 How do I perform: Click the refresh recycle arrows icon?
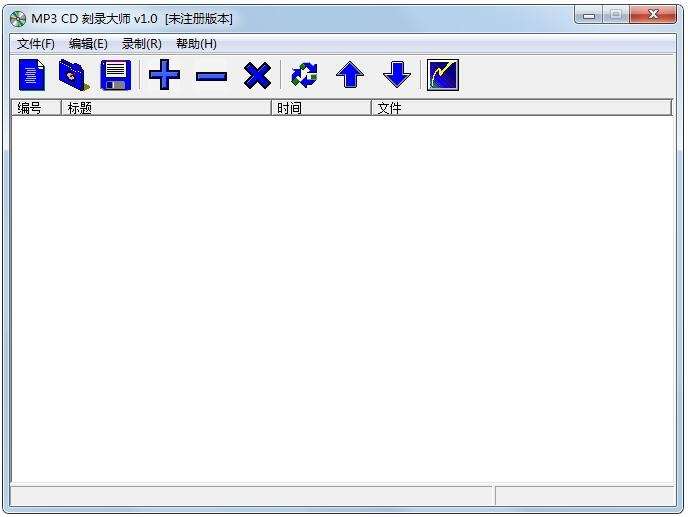(x=304, y=75)
